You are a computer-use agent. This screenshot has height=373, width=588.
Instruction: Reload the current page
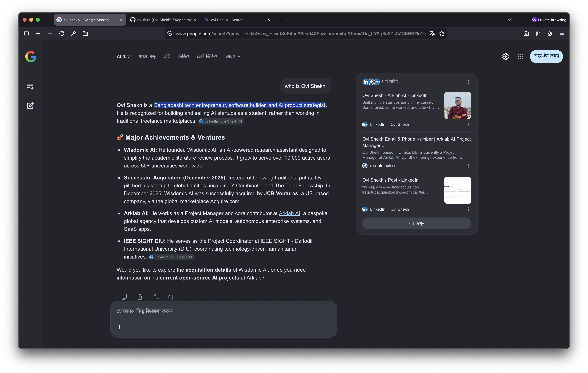coord(62,33)
